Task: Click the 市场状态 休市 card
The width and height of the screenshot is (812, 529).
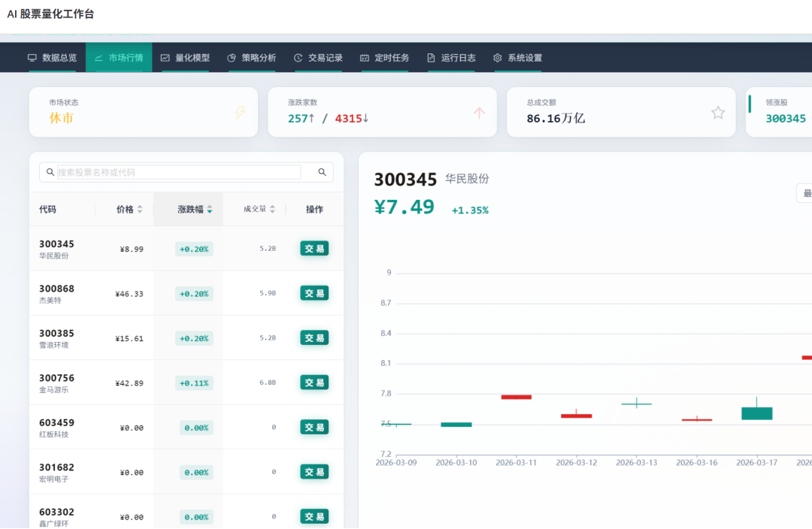Action: point(144,112)
